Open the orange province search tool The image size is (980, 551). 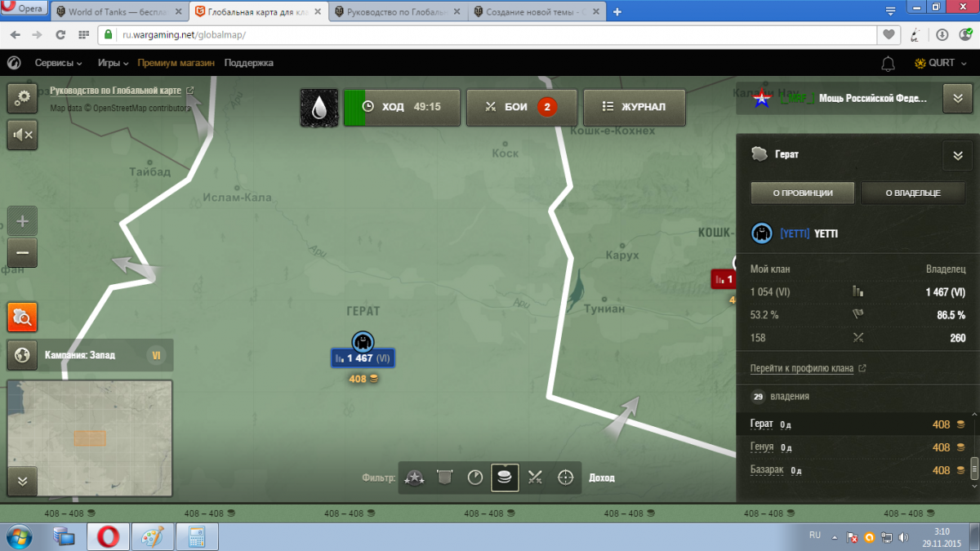(22, 317)
